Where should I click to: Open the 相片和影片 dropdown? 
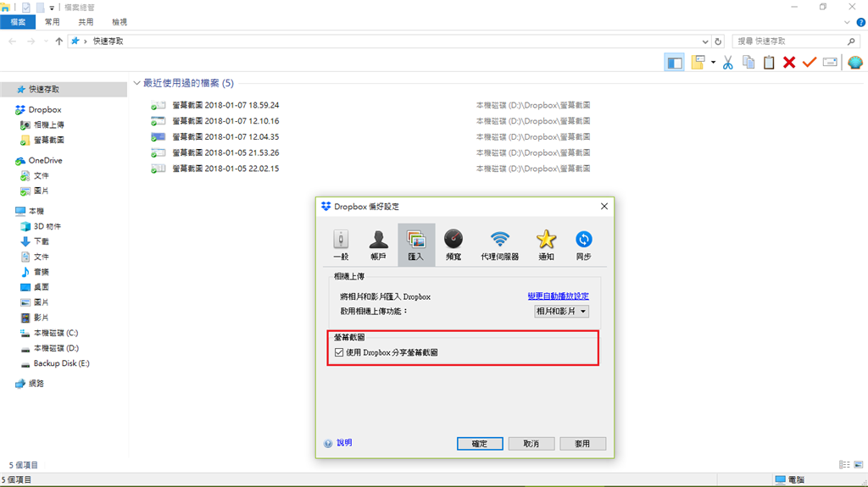(561, 311)
